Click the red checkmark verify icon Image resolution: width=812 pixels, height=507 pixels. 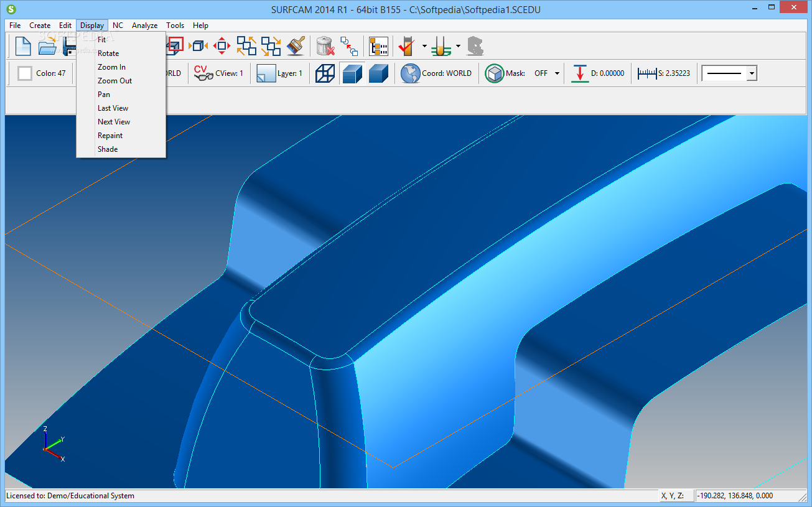point(407,46)
